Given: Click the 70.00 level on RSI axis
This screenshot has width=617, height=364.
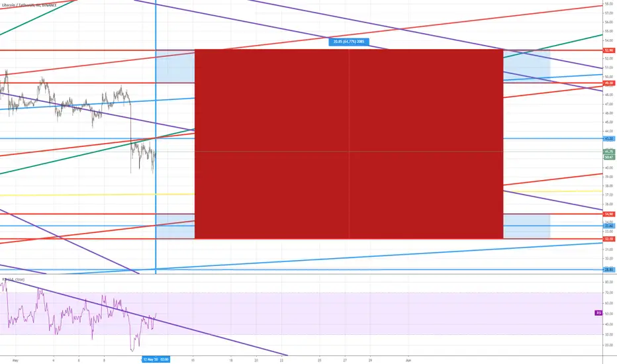Looking at the screenshot, I should click(609, 293).
